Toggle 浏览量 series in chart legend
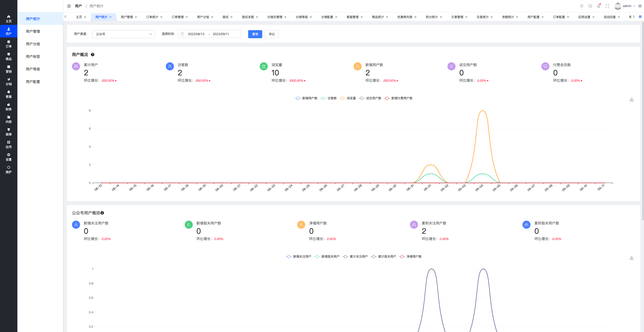The image size is (644, 332). (348, 98)
